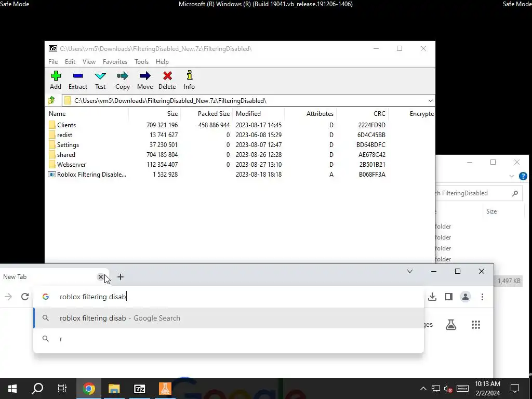Screen dimensions: 532x399
Task: Switch to 7-Zip in the taskbar
Action: click(140, 389)
